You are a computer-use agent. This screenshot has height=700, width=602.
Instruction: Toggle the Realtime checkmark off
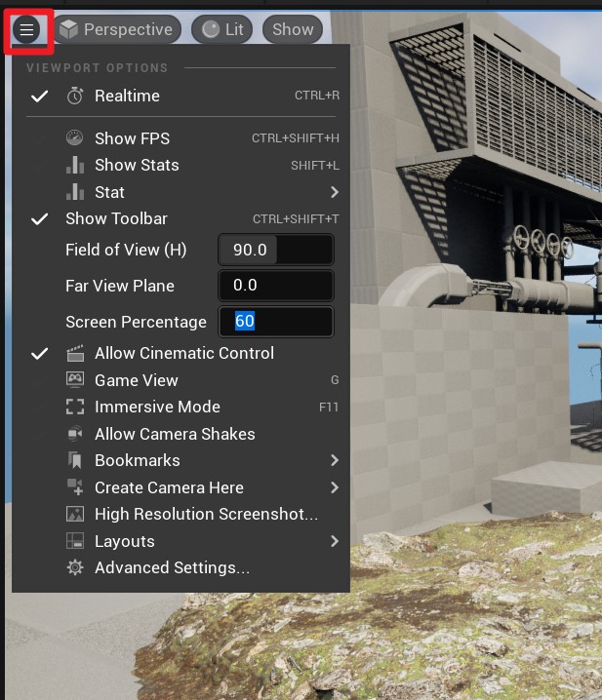[x=40, y=96]
